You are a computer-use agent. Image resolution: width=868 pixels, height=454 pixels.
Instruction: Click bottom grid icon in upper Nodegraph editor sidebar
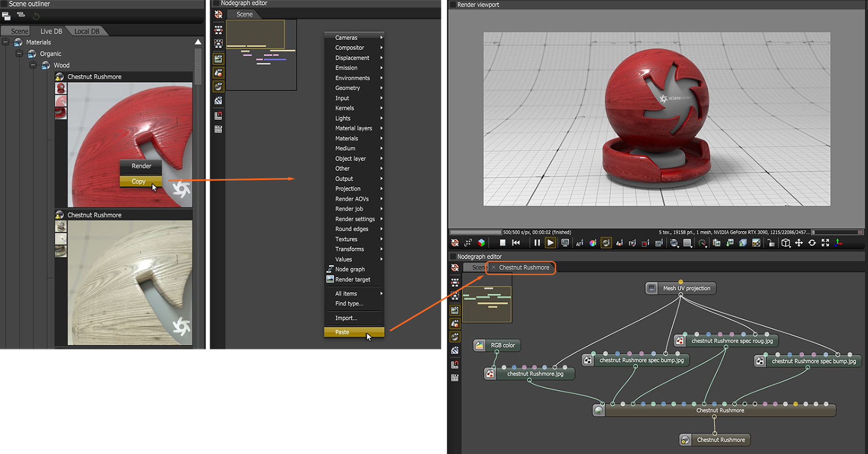click(218, 129)
